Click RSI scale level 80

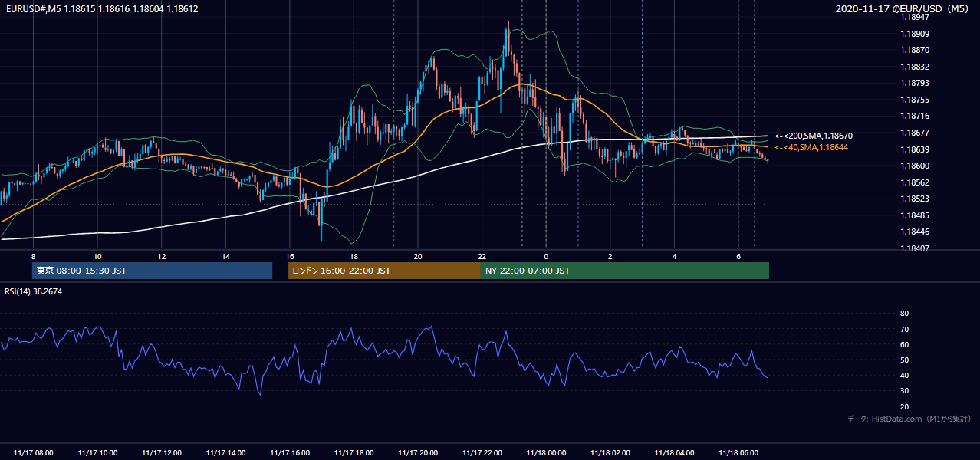pyautogui.click(x=904, y=314)
